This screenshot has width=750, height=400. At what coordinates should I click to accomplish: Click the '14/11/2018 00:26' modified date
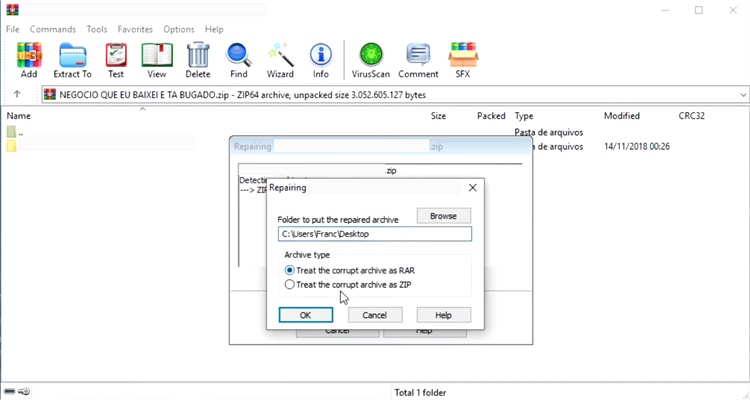pos(637,146)
